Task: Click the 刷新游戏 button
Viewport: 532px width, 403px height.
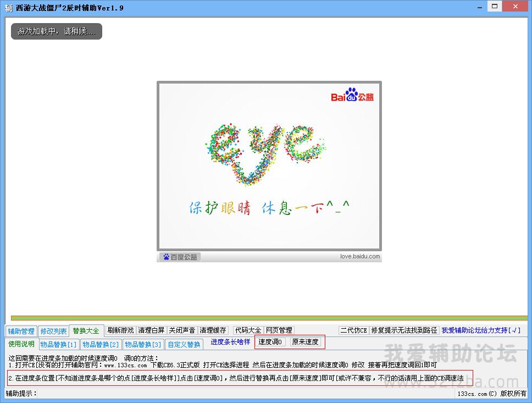Action: click(x=120, y=330)
